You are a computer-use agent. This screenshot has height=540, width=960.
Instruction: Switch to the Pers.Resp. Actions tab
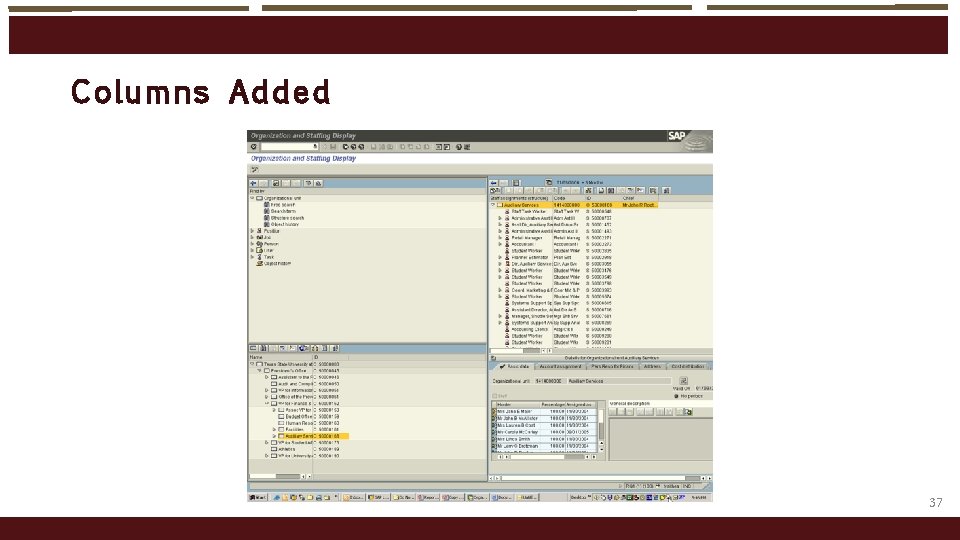pyautogui.click(x=612, y=367)
